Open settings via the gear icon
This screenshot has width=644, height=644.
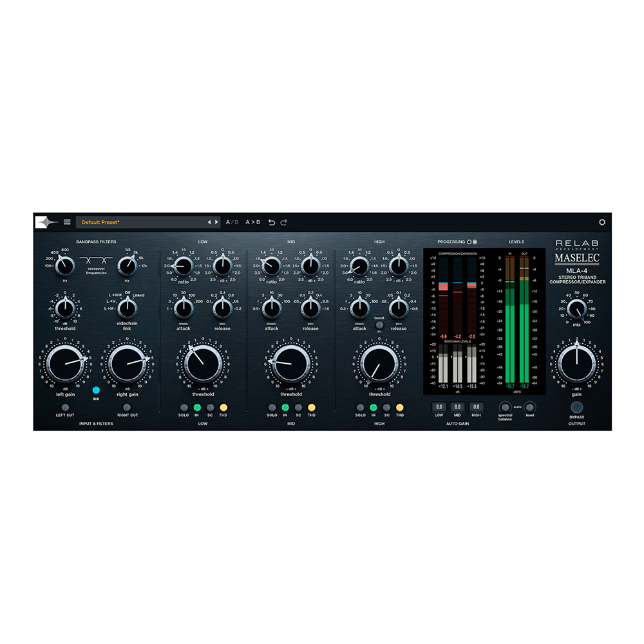[x=602, y=222]
